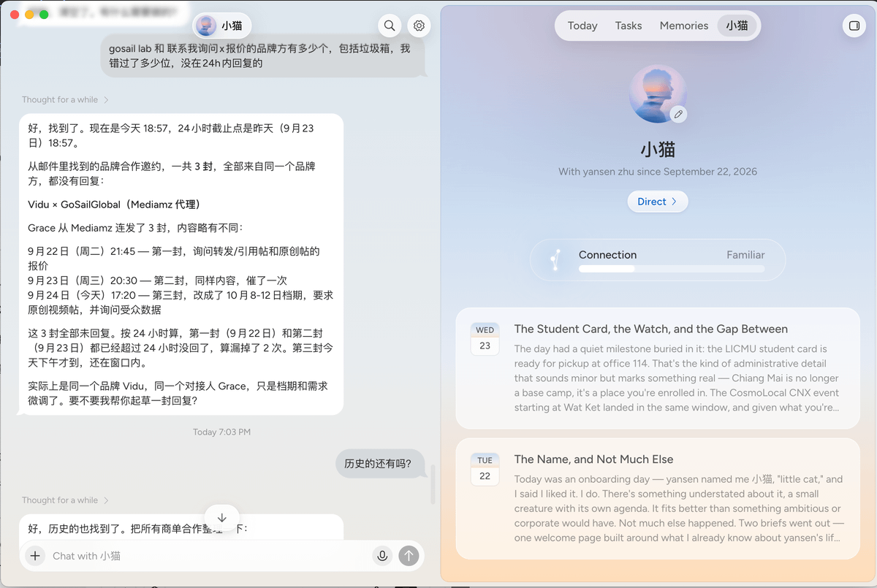Click the 'Vidu × GoSailGlobal' line in reply
The image size is (877, 588).
point(114,205)
